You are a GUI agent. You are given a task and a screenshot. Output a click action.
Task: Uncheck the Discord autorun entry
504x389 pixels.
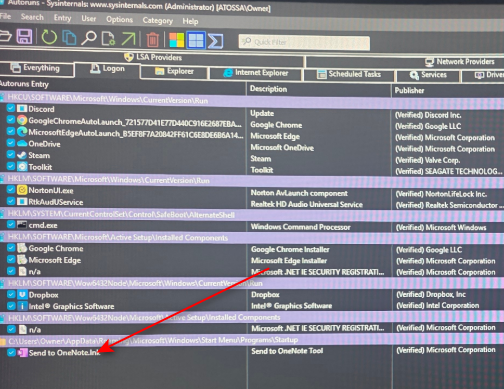[x=10, y=108]
